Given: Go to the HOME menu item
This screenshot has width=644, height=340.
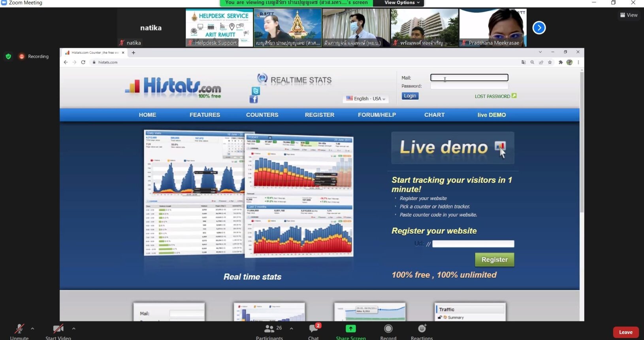Looking at the screenshot, I should click(147, 115).
